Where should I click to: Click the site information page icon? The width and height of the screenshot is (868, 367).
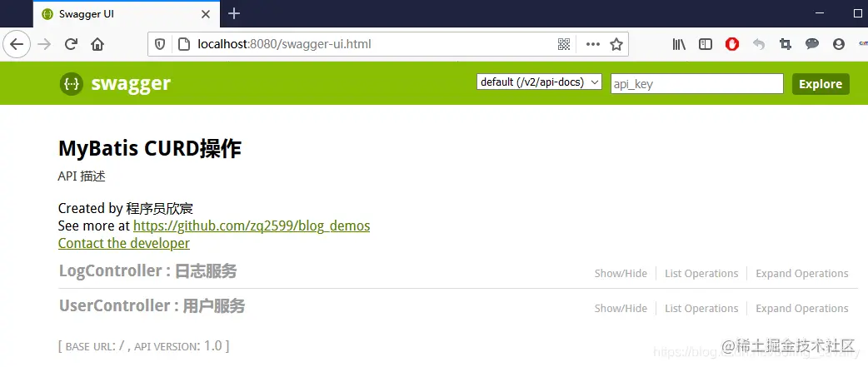click(184, 44)
